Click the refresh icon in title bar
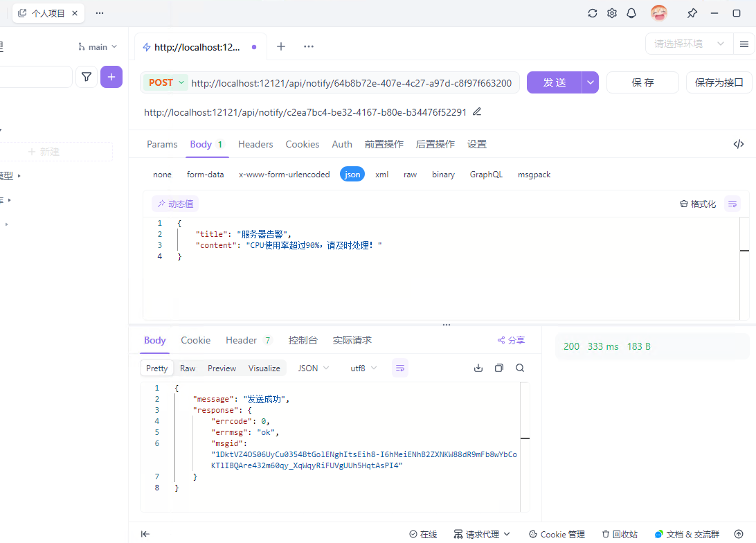The height and width of the screenshot is (543, 756). click(x=593, y=13)
